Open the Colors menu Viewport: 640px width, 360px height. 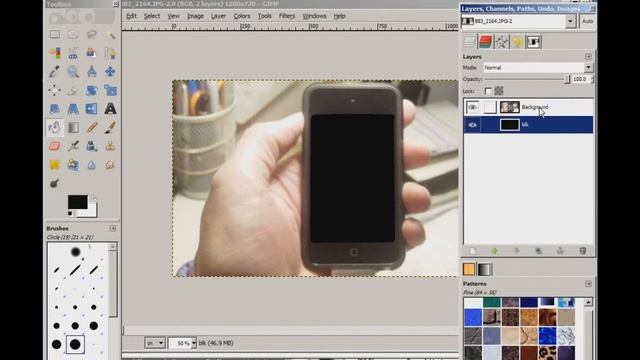pyautogui.click(x=242, y=16)
